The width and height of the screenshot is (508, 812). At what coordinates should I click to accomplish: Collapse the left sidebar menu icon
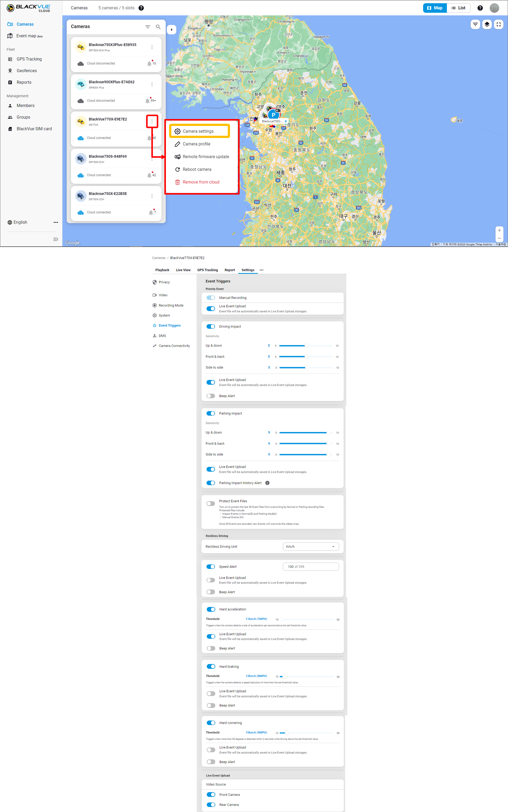pos(56,239)
